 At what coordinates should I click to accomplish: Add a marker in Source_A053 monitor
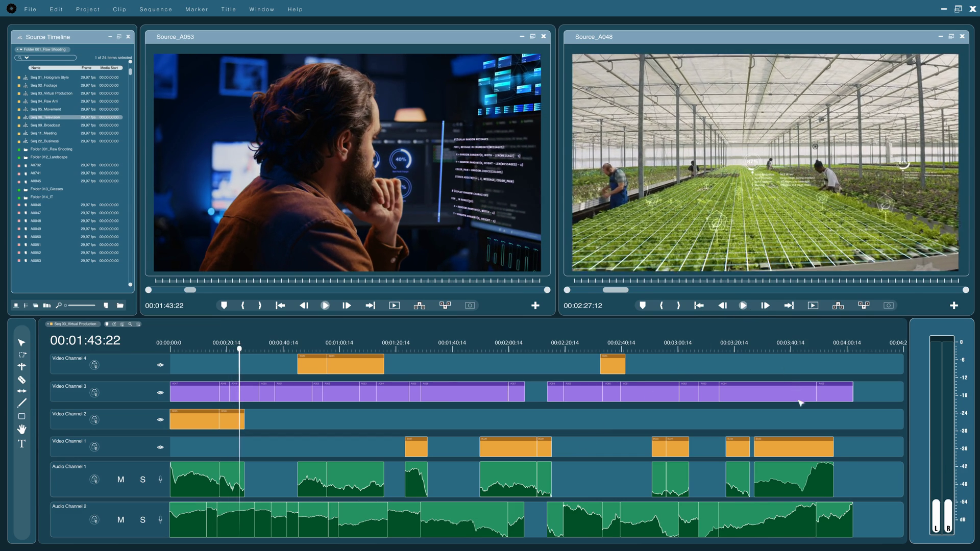point(224,305)
